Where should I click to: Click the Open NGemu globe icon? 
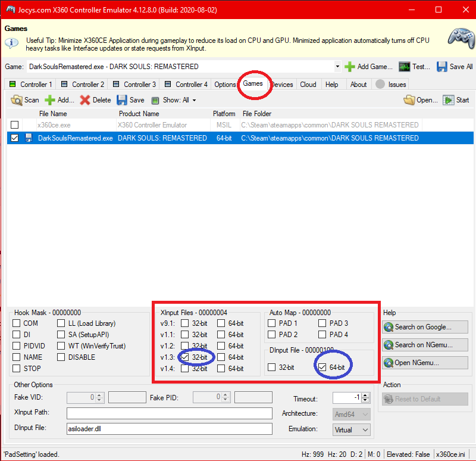389,363
